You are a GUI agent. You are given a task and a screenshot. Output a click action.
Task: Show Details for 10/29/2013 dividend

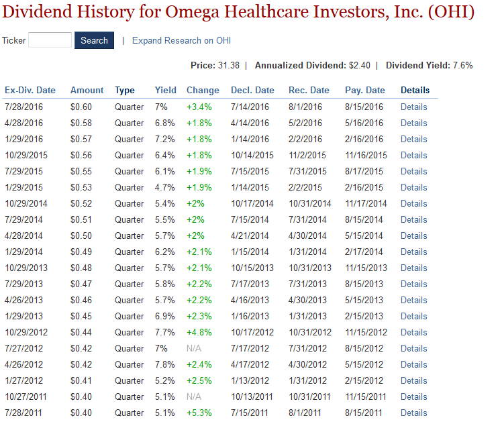(413, 268)
